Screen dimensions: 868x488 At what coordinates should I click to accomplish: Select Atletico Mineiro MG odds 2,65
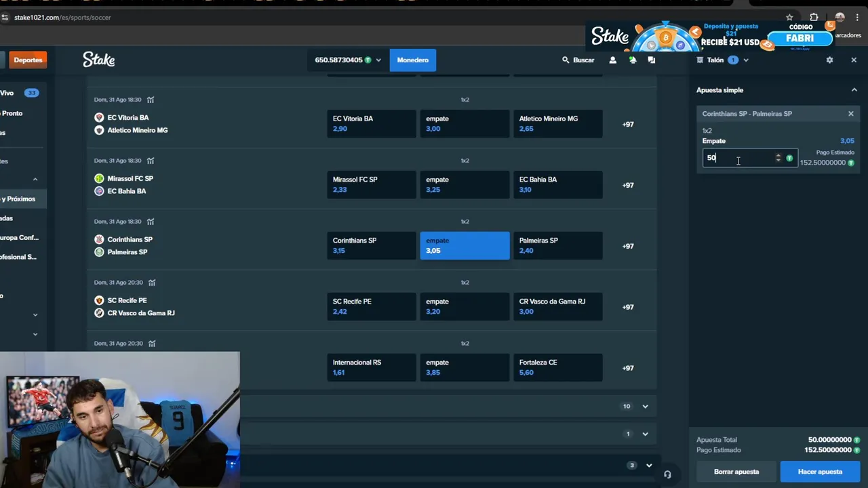(x=557, y=123)
